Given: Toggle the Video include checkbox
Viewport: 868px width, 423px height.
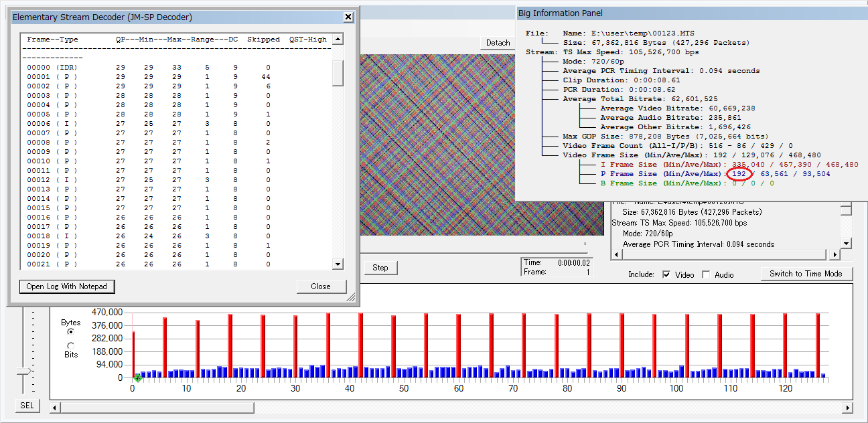Looking at the screenshot, I should click(x=666, y=274).
